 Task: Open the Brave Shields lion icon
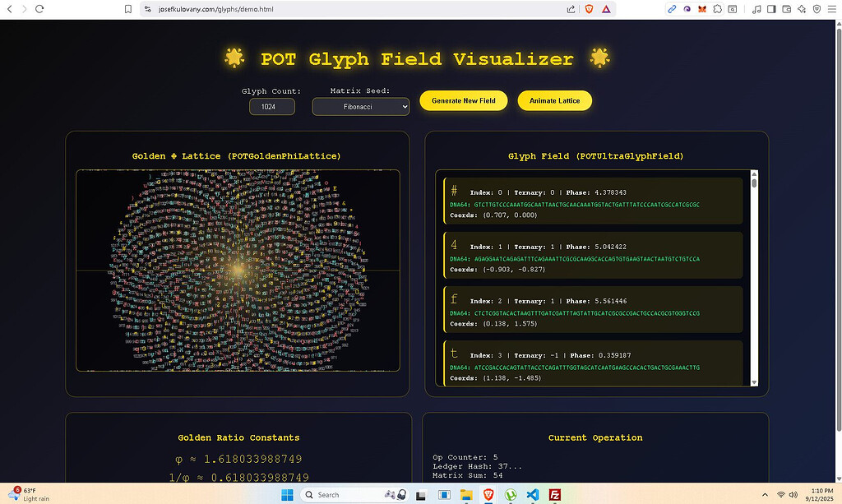588,9
